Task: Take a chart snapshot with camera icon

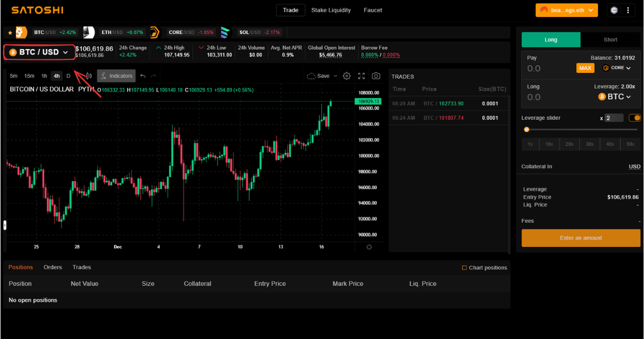Action: (x=376, y=76)
